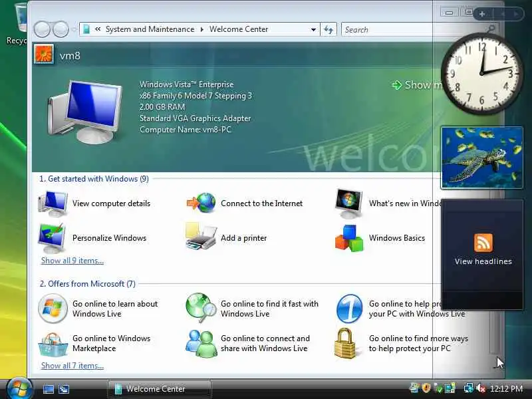Click the 12:12 PM taskbar clock

coord(506,388)
